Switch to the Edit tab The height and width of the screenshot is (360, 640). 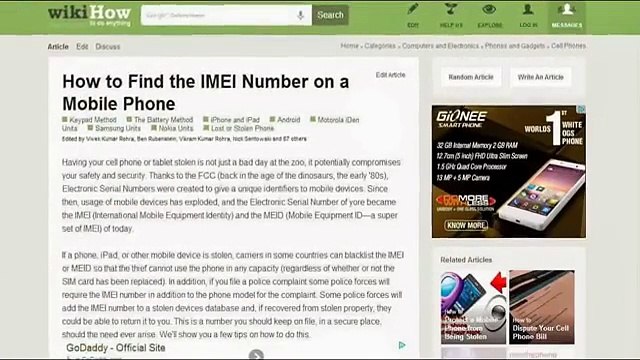82,47
